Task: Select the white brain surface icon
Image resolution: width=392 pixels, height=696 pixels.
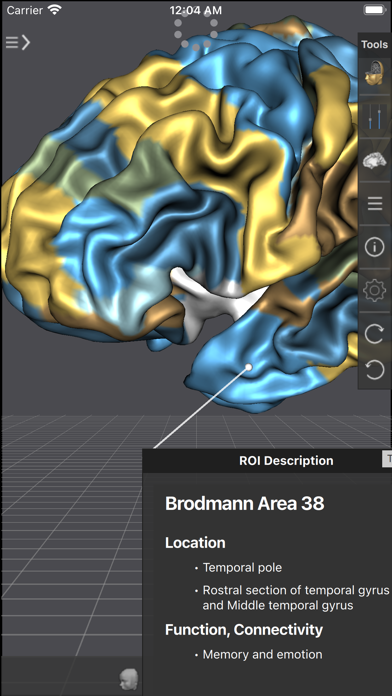Action: 375,160
